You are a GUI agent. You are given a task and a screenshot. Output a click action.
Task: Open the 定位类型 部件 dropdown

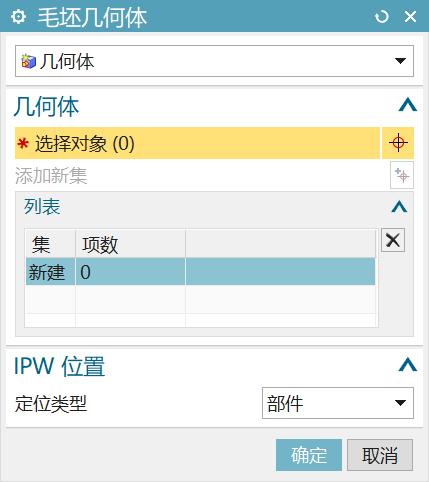(338, 403)
